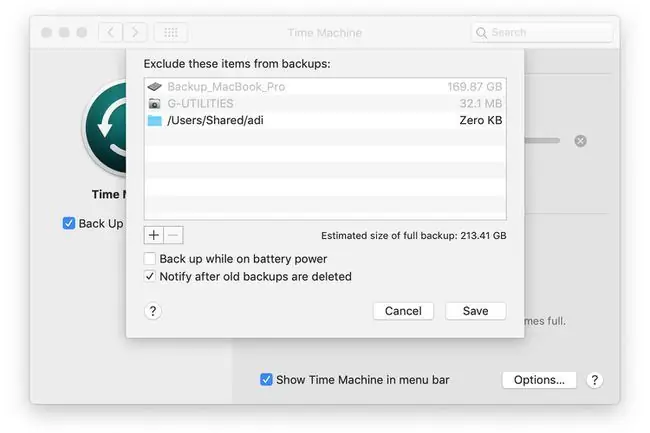Uncheck Notify after old backups are deleted

point(150,276)
